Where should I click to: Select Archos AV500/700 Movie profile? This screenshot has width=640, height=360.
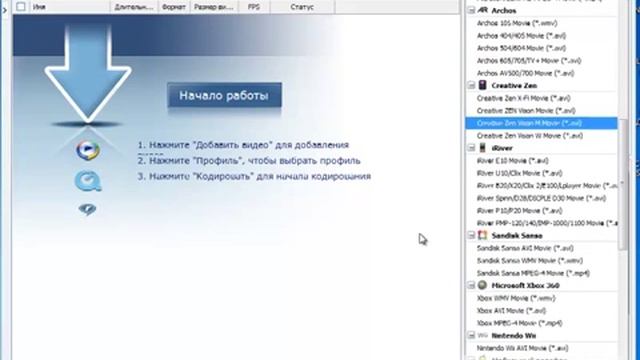tap(525, 73)
